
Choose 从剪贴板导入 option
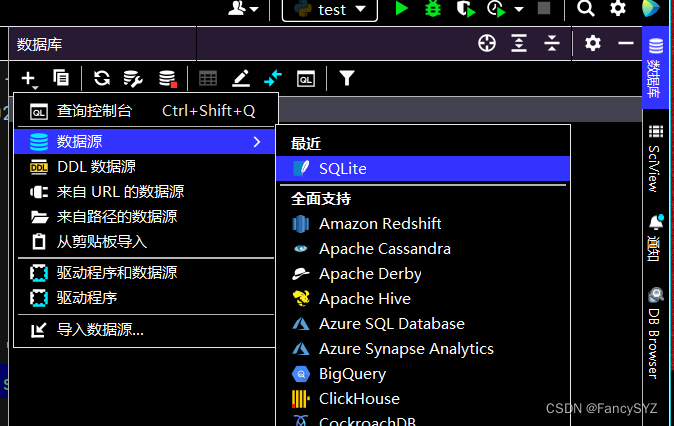(144, 242)
